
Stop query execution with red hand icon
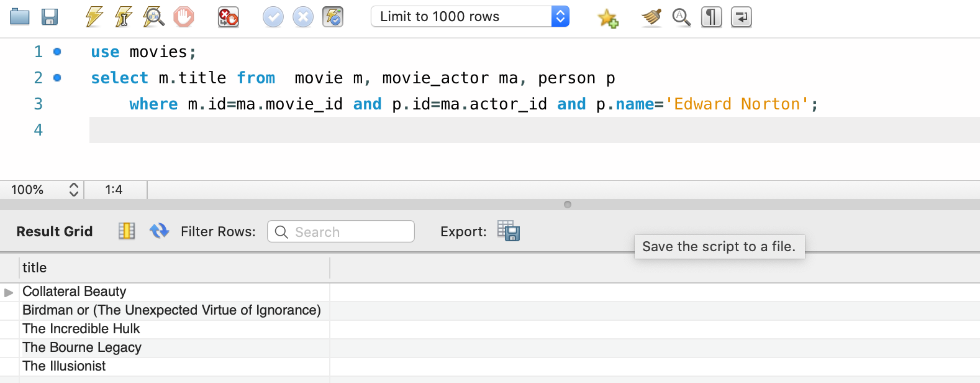tap(183, 17)
